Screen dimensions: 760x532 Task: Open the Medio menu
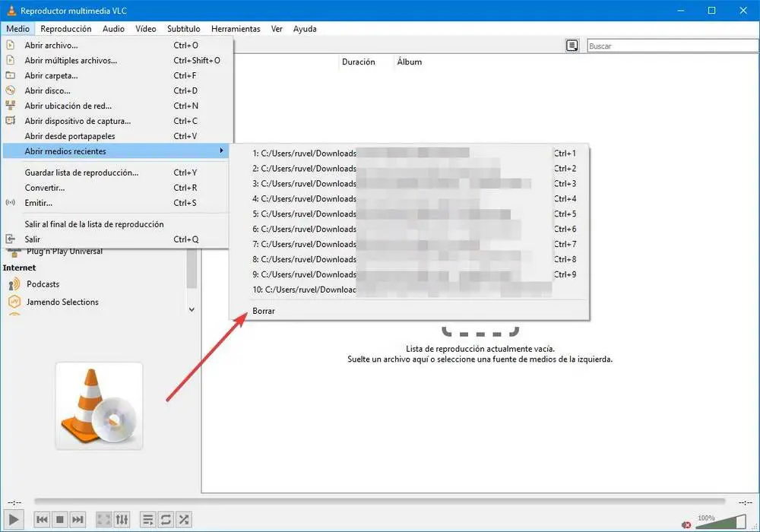click(x=18, y=29)
